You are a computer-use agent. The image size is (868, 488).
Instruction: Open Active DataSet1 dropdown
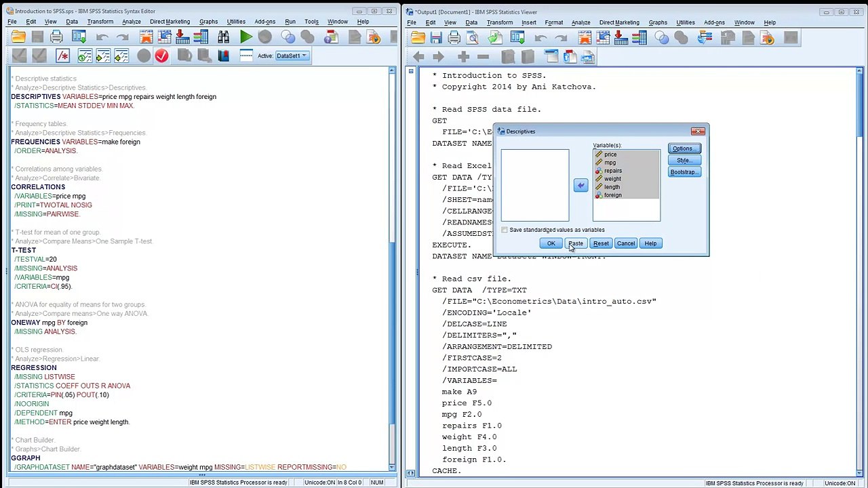292,56
